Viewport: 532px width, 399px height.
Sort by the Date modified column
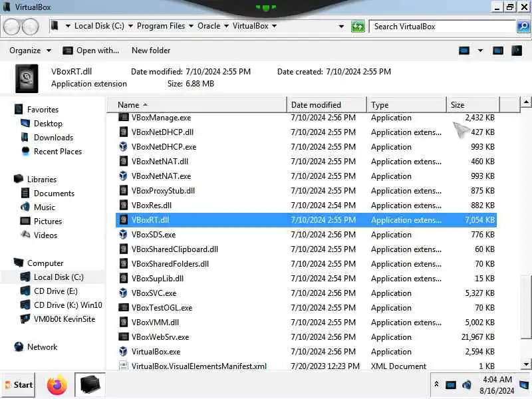(327, 105)
